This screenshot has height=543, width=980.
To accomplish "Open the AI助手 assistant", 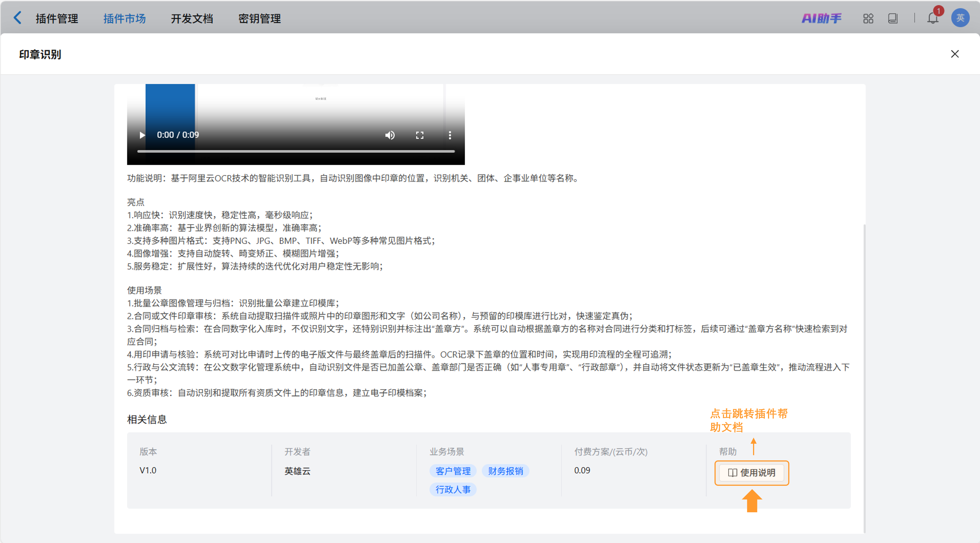I will click(821, 18).
